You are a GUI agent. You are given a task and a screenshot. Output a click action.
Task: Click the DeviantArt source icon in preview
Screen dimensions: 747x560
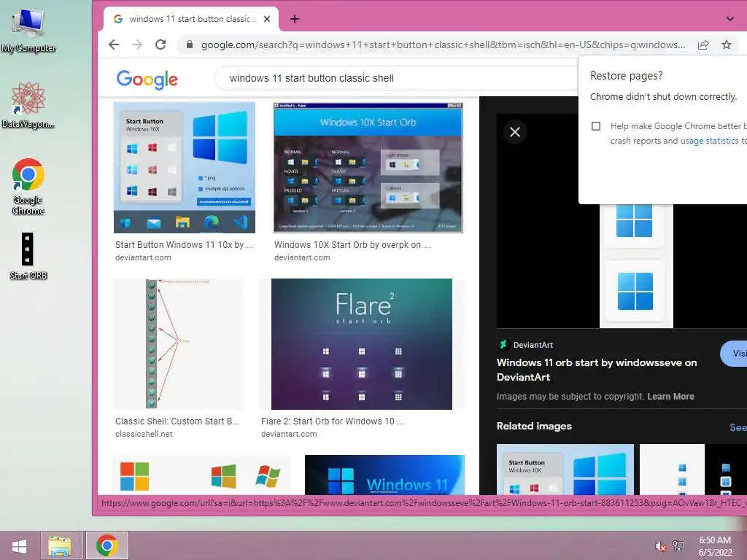click(x=502, y=344)
